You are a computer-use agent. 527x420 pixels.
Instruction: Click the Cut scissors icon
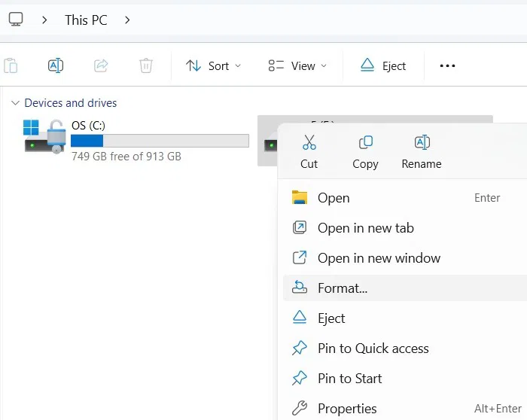[x=309, y=143]
